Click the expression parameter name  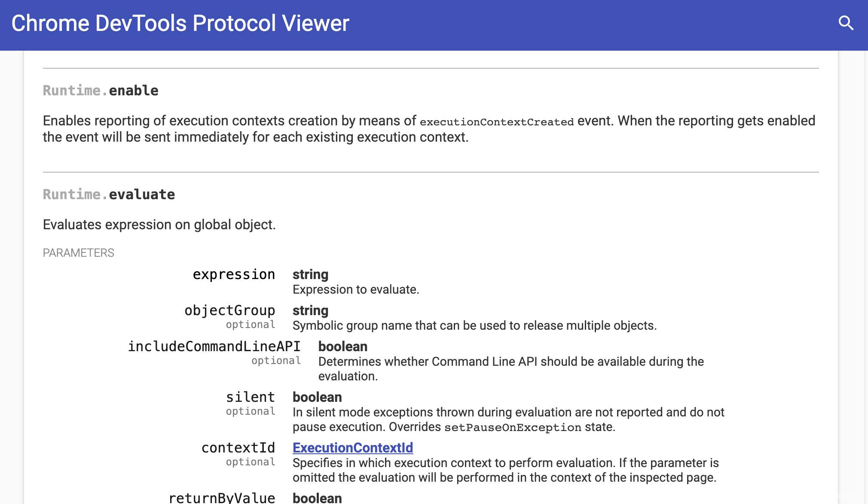(234, 274)
